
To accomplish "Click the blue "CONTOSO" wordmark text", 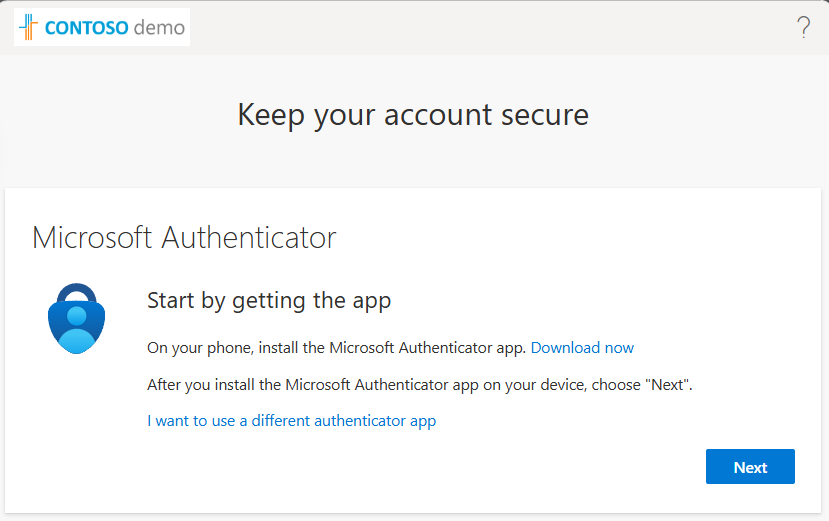I will (x=87, y=28).
